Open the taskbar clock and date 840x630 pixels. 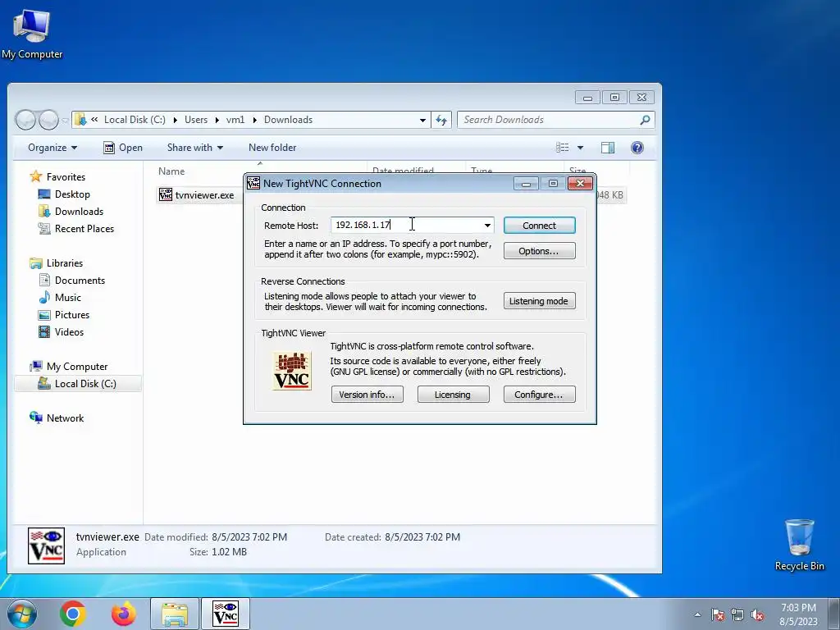(x=798, y=614)
